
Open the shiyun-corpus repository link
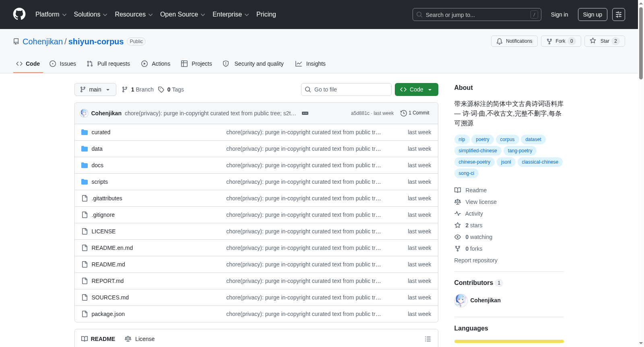click(96, 42)
